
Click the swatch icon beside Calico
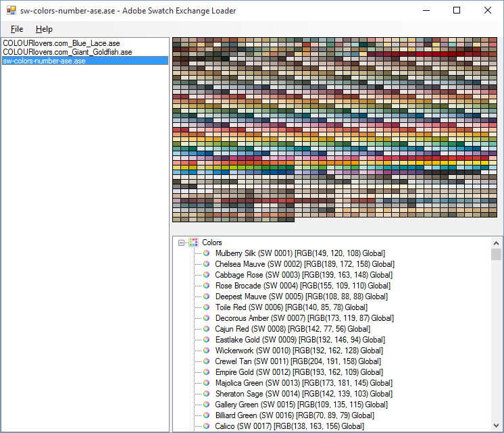click(206, 426)
